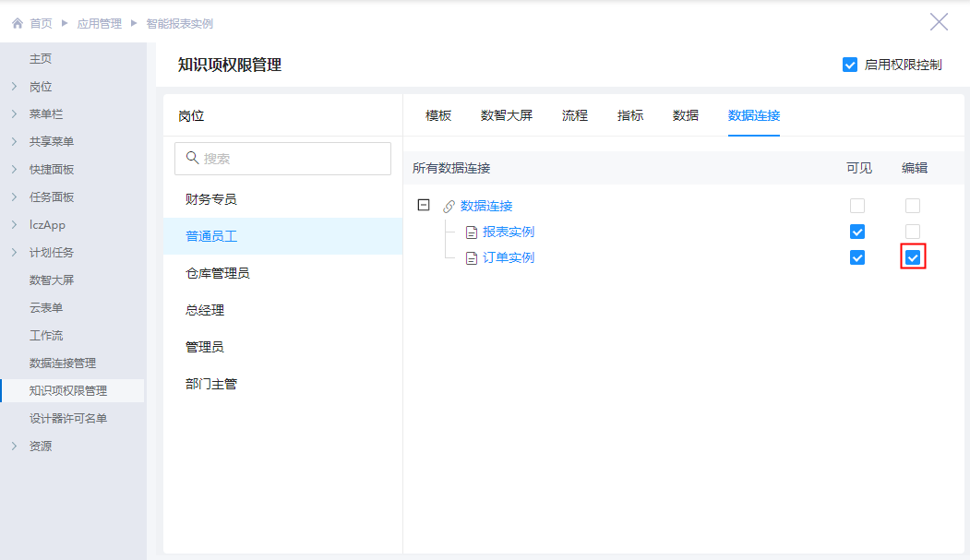
Task: Uncheck edit permission for 订单实例
Action: (913, 257)
